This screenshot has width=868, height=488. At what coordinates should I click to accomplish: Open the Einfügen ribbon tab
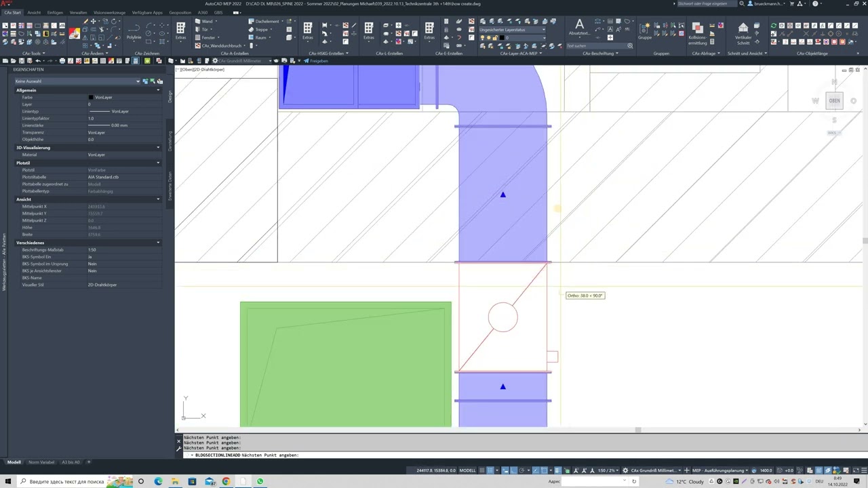click(x=55, y=12)
